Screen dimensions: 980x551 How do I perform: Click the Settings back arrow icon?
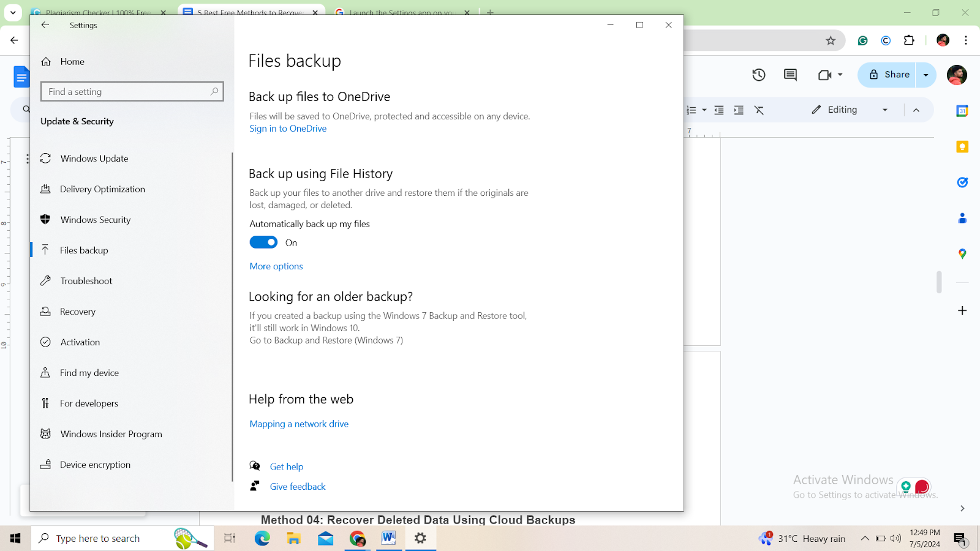[x=45, y=25]
